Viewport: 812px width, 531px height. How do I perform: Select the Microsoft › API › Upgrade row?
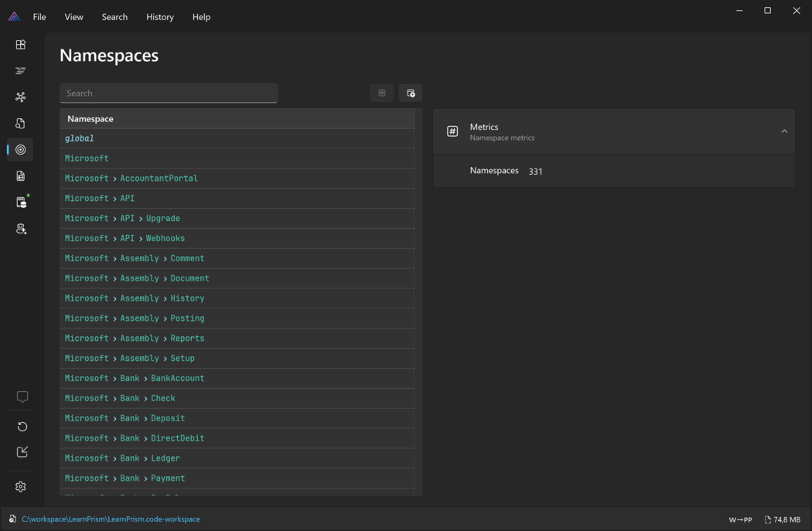point(237,219)
